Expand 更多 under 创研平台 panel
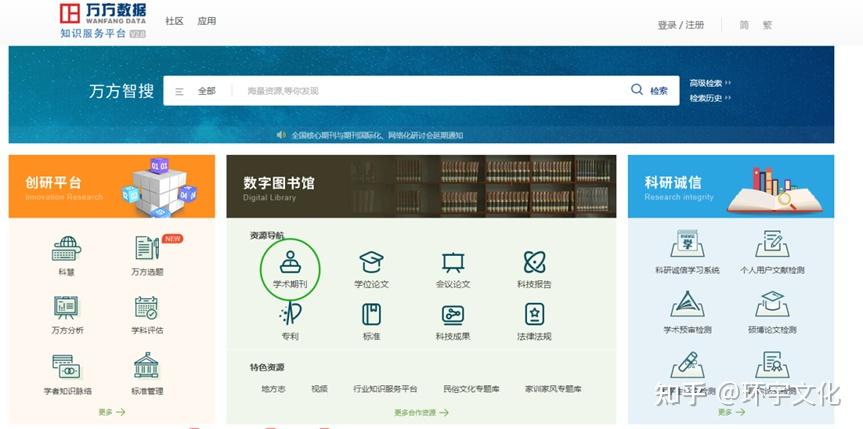The image size is (863, 429). 112,412
